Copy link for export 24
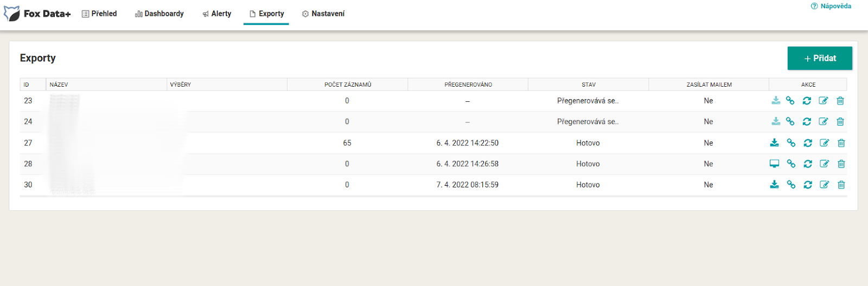The width and height of the screenshot is (868, 286). 790,122
